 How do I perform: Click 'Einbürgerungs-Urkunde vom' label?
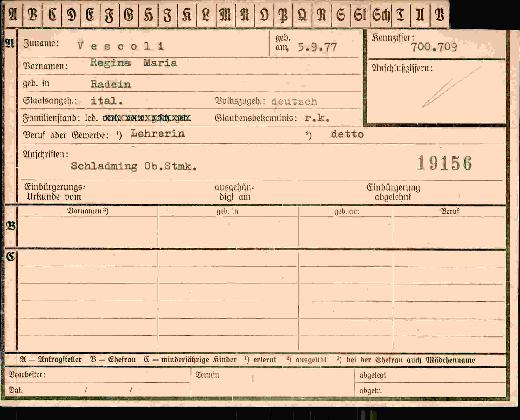pyautogui.click(x=55, y=192)
